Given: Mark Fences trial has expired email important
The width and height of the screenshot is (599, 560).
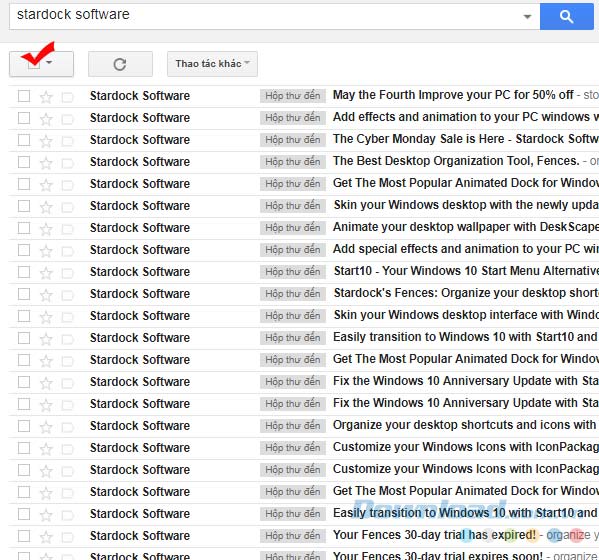Looking at the screenshot, I should click(x=67, y=537).
